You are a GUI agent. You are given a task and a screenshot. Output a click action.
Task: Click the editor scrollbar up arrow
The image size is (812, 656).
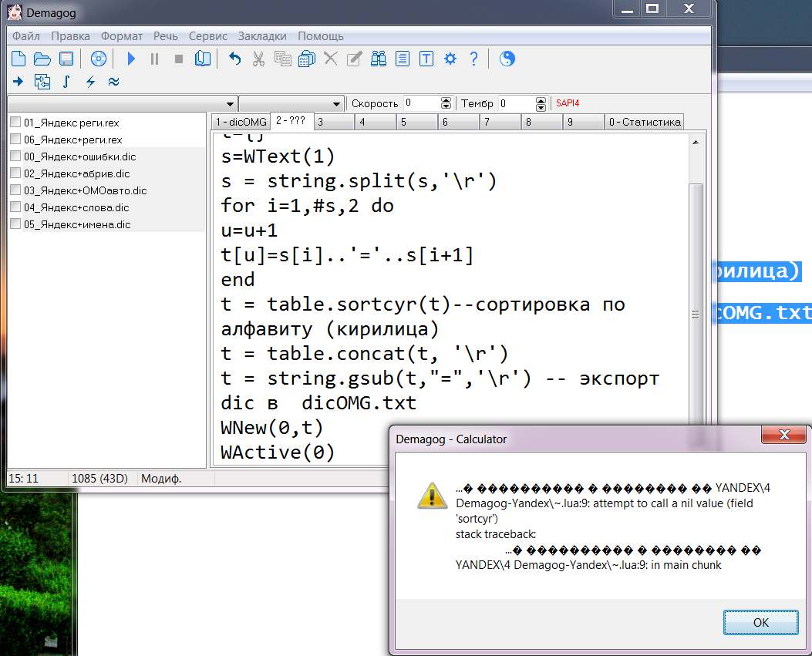tap(696, 142)
